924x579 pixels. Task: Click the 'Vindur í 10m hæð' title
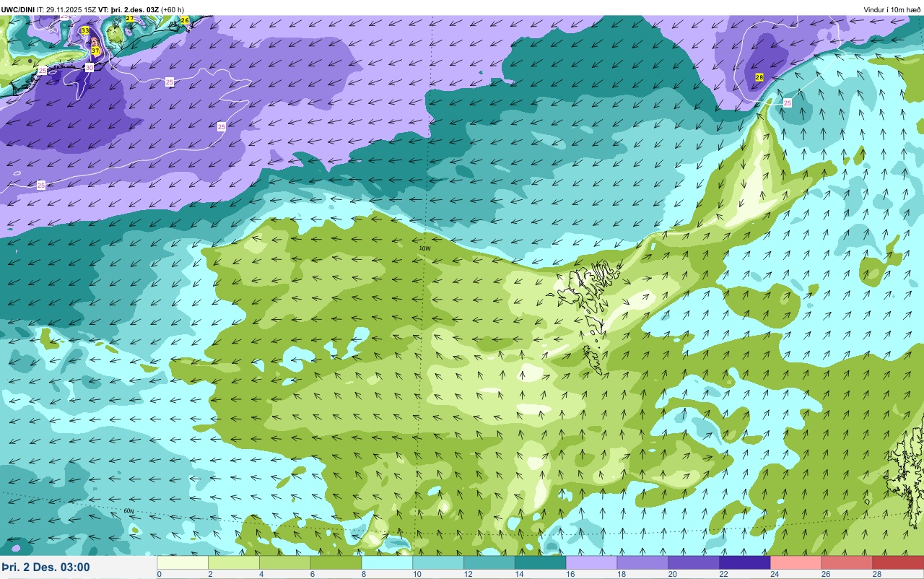(x=892, y=9)
